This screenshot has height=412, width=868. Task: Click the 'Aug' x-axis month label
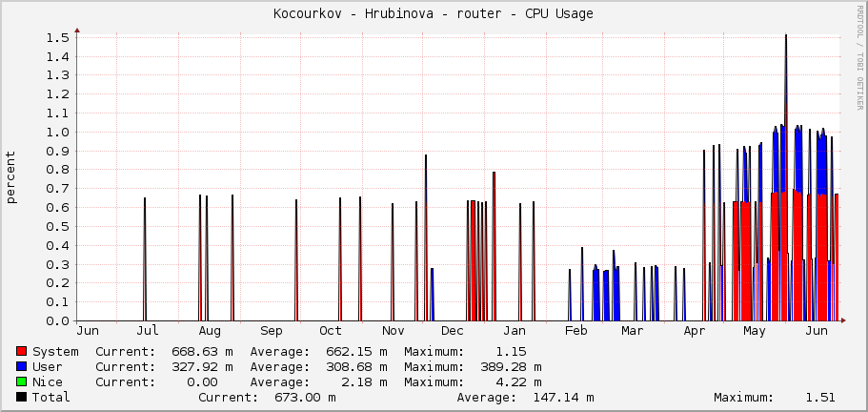pyautogui.click(x=210, y=331)
